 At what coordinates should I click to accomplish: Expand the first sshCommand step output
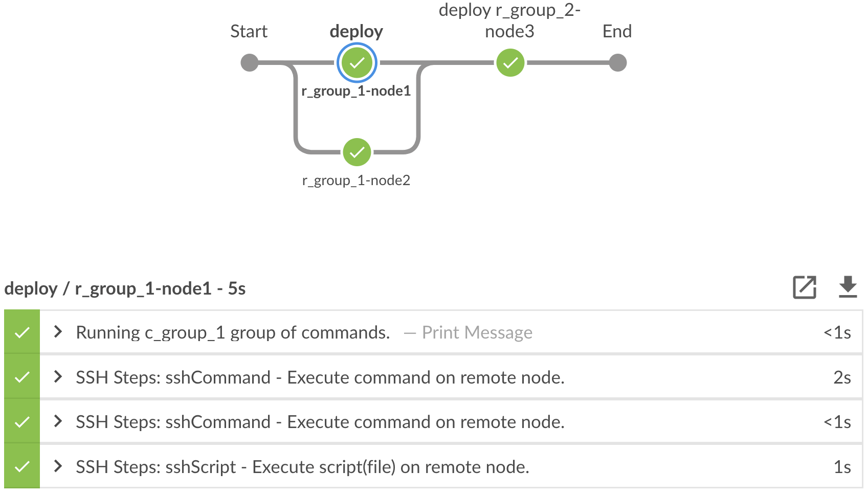point(58,377)
